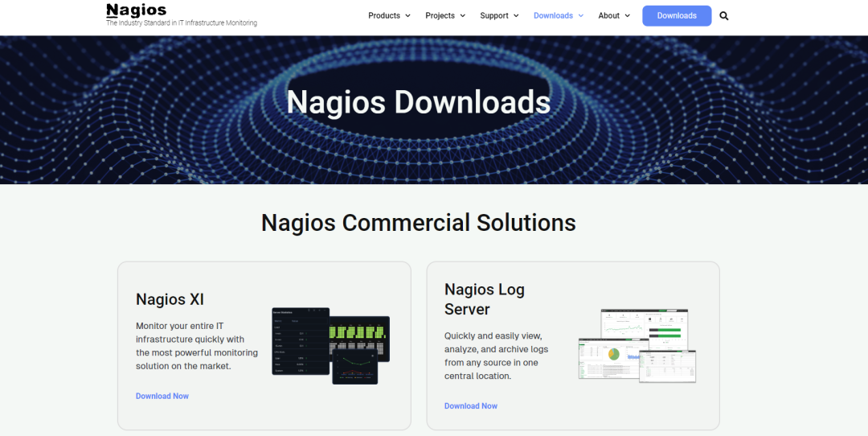Click the Nagios Log Server card heading
This screenshot has height=436, width=868.
[x=485, y=299]
